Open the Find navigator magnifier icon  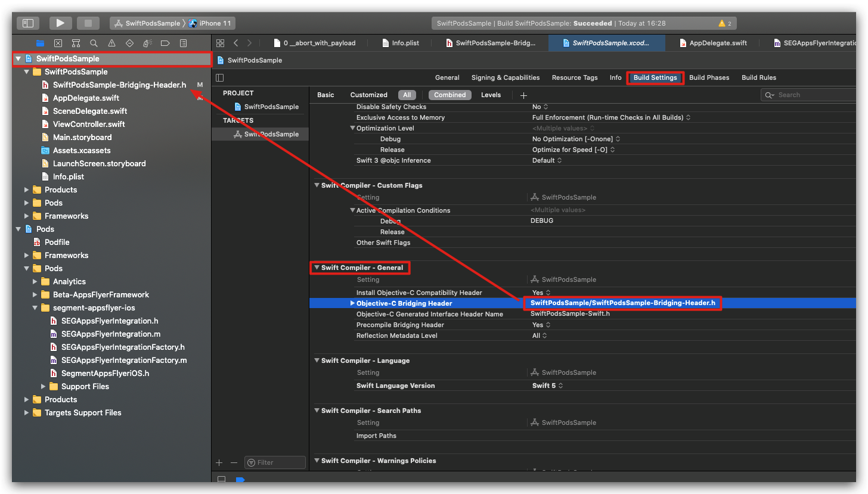(x=94, y=43)
